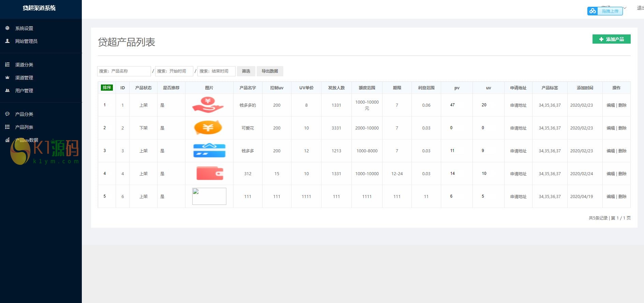Click the person icon beside 网站管理员

click(x=8, y=41)
